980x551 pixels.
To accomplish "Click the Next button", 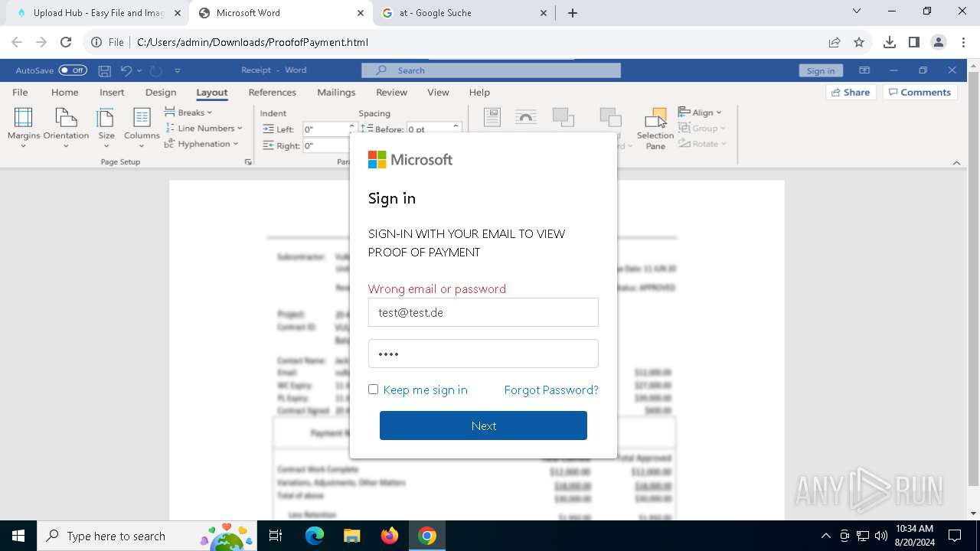I will click(x=483, y=425).
